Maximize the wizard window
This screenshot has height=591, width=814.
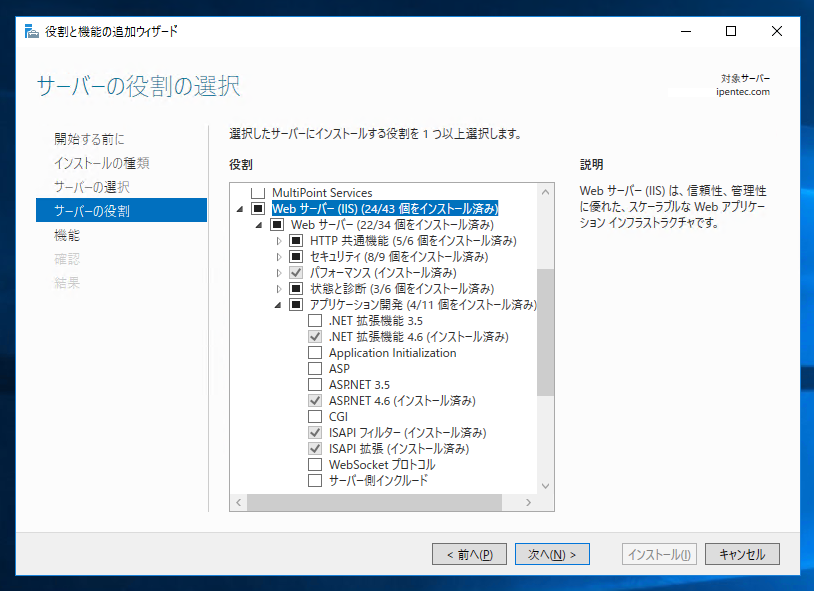[x=731, y=31]
